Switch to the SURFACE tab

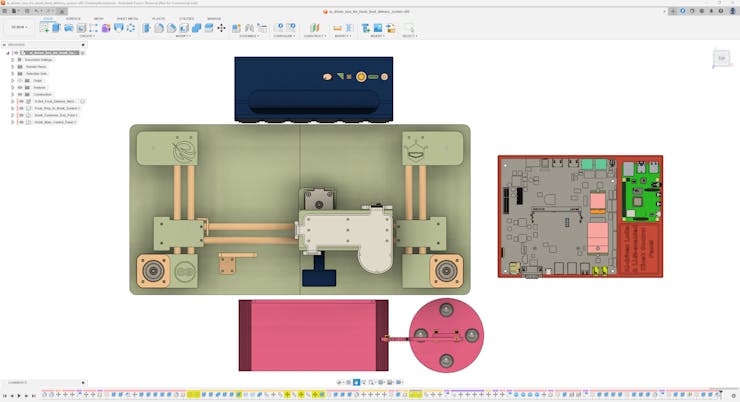point(73,19)
